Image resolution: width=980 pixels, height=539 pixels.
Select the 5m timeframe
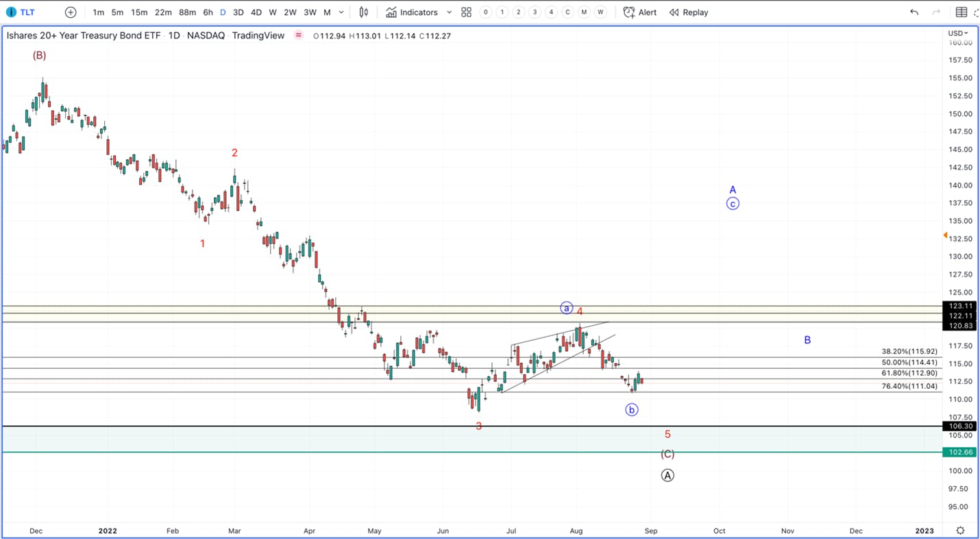[x=118, y=12]
